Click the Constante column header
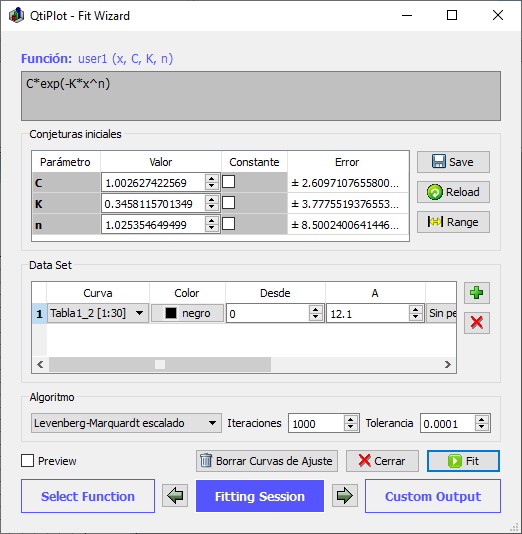 point(254,162)
